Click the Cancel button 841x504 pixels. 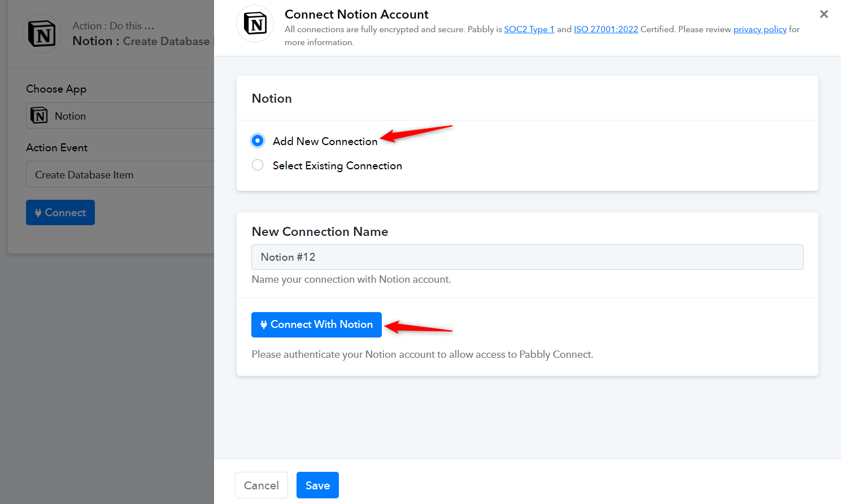[x=262, y=485]
